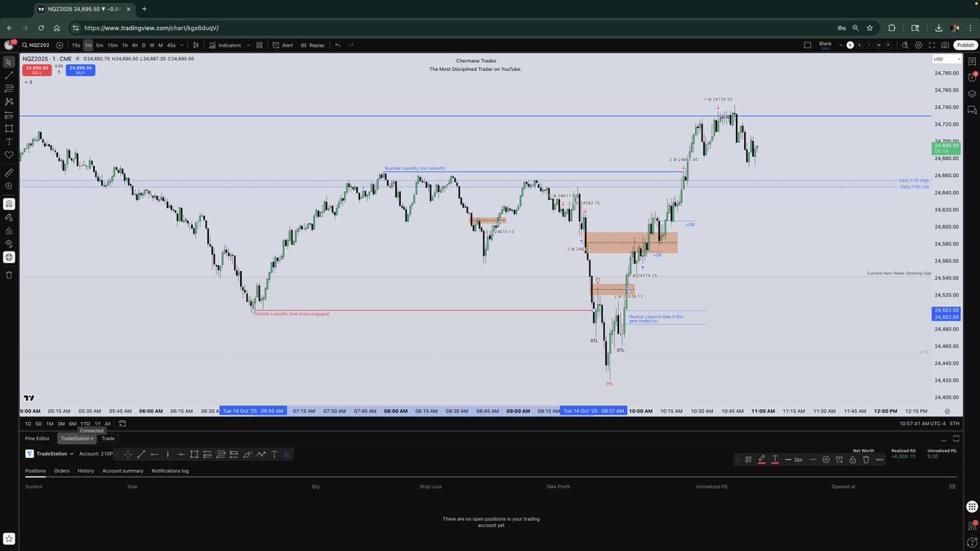Screen dimensions: 980x551
Task: Switch to the 4h timeframe
Action: [134, 46]
